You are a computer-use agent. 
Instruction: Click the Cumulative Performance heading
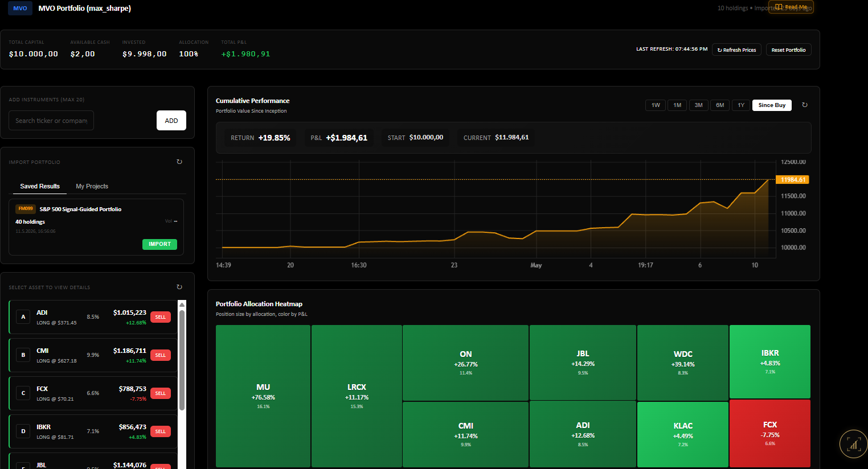pos(252,101)
